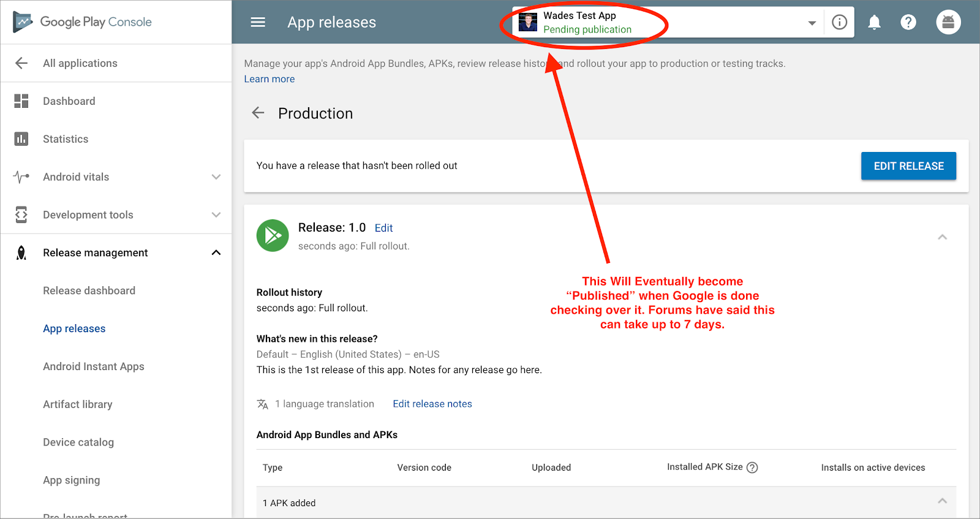The image size is (980, 519).
Task: Open the help question mark icon
Action: (908, 22)
